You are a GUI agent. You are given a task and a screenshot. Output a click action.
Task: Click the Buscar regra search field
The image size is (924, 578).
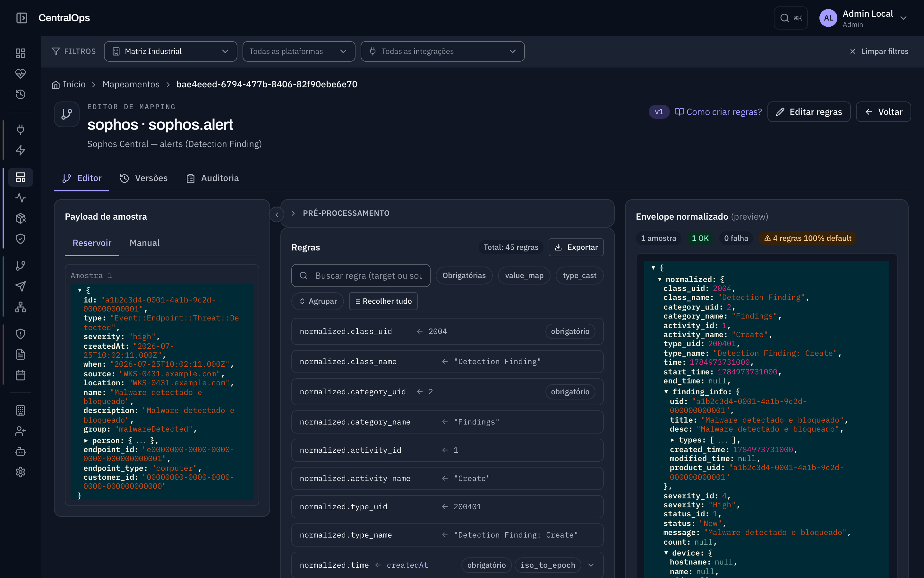click(x=361, y=276)
